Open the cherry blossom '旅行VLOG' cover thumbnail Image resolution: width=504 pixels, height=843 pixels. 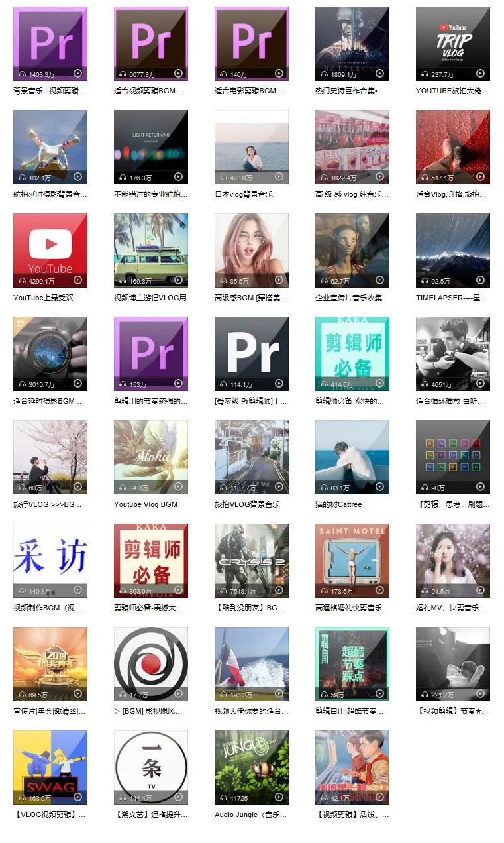click(x=50, y=457)
